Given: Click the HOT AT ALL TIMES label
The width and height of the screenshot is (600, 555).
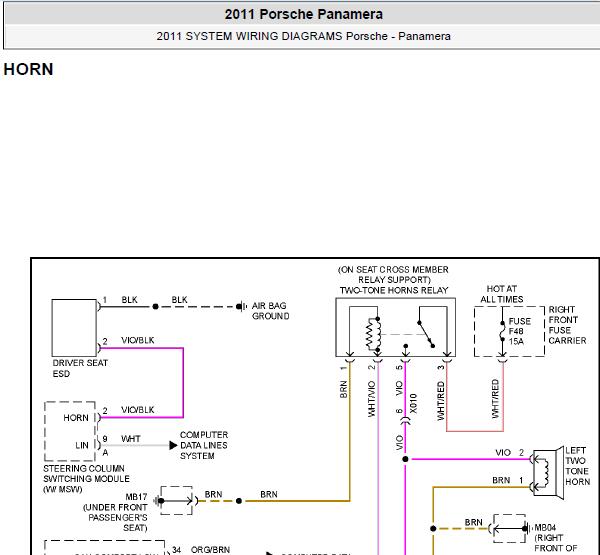Looking at the screenshot, I should pos(502,294).
